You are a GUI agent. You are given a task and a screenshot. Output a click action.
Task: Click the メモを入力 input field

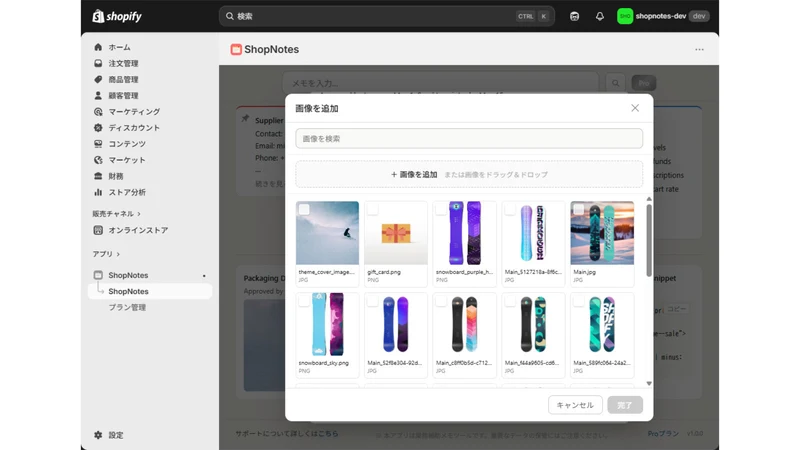coord(441,83)
